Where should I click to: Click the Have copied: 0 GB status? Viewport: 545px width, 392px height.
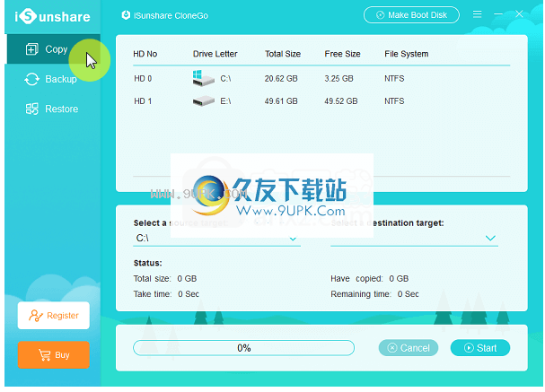[370, 278]
